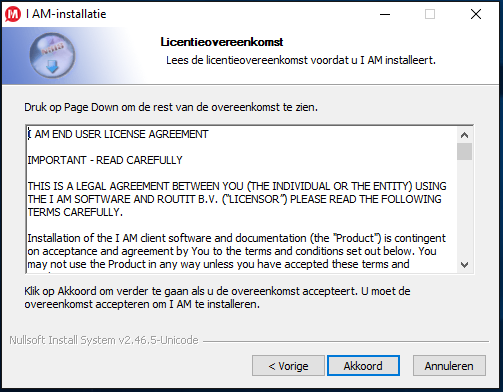Click the I AM-installatie title bar text
This screenshot has height=392, width=503.
66,14
